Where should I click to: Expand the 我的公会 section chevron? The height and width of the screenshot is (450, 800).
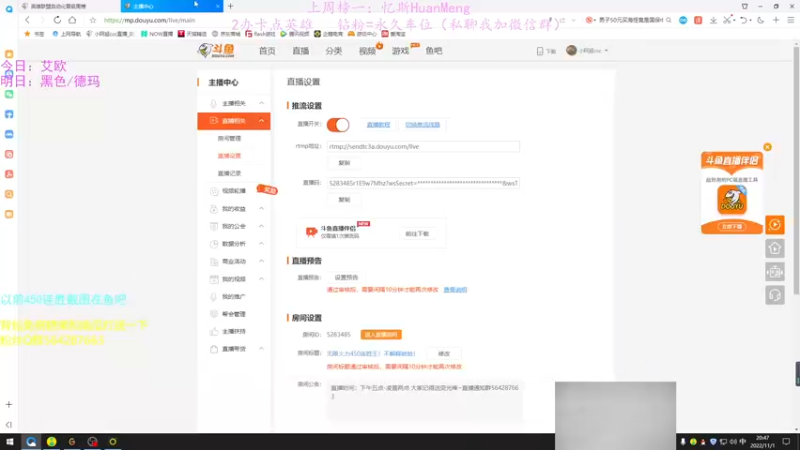(261, 226)
